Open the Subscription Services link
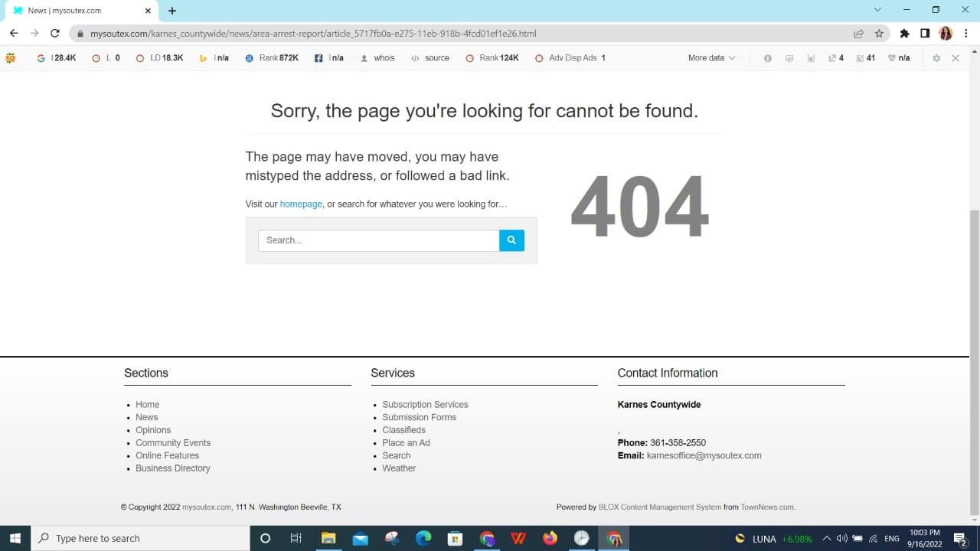This screenshot has width=980, height=551. click(x=425, y=405)
